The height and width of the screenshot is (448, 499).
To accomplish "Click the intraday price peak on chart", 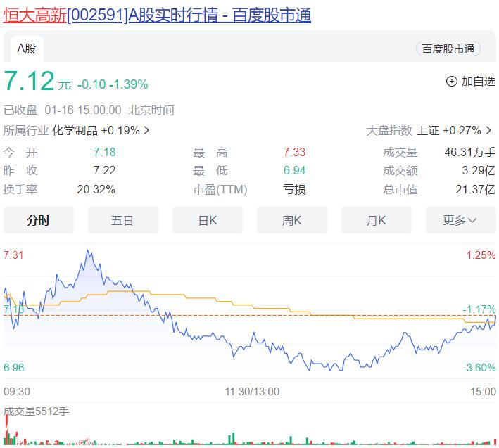I will [88, 251].
